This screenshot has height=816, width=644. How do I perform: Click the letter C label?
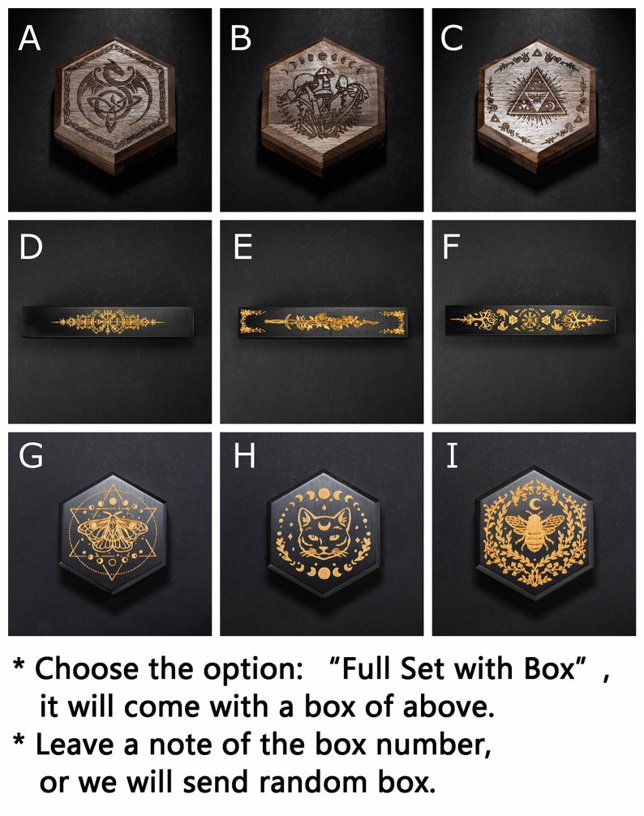coord(452,38)
